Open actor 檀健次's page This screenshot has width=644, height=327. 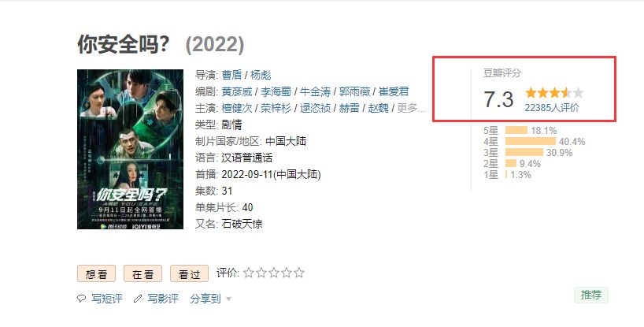[x=237, y=108]
